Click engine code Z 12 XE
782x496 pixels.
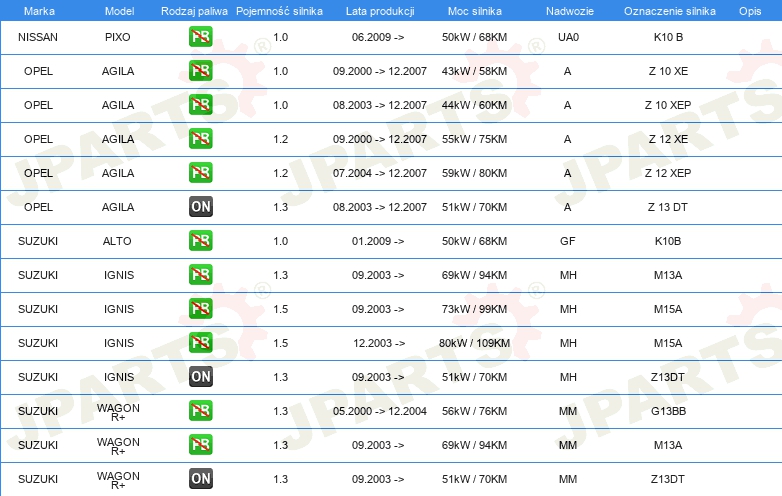[x=668, y=139]
